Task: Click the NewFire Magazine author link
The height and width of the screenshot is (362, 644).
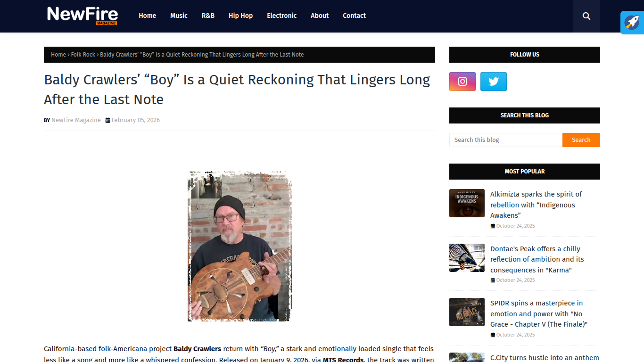Action: pyautogui.click(x=76, y=120)
